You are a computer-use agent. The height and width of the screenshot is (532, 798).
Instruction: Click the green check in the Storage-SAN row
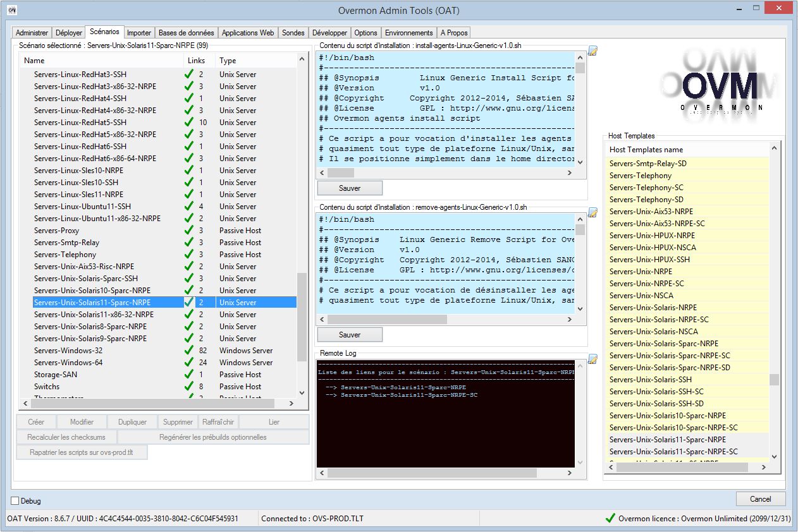click(x=188, y=375)
